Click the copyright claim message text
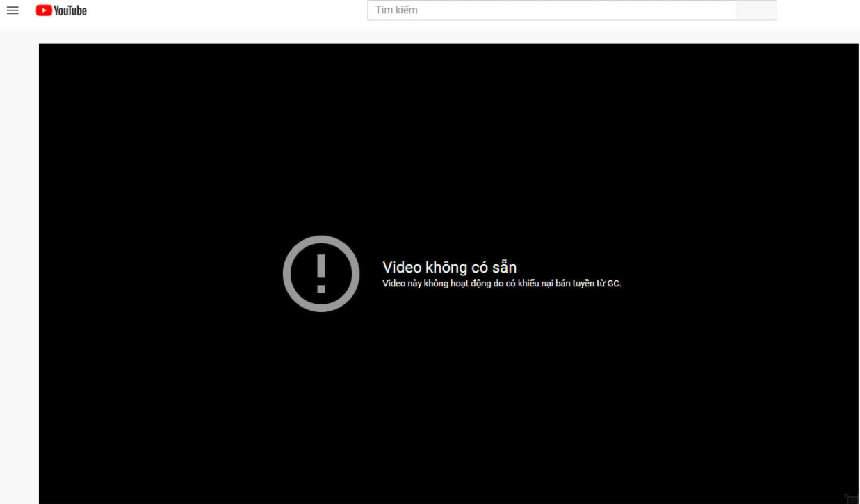860x504 pixels. tap(501, 284)
